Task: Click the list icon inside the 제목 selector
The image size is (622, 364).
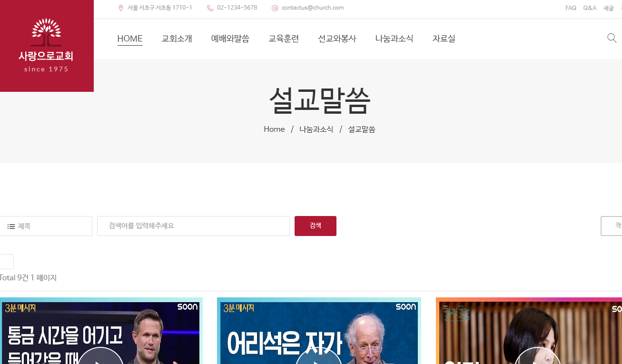Action: (x=10, y=226)
